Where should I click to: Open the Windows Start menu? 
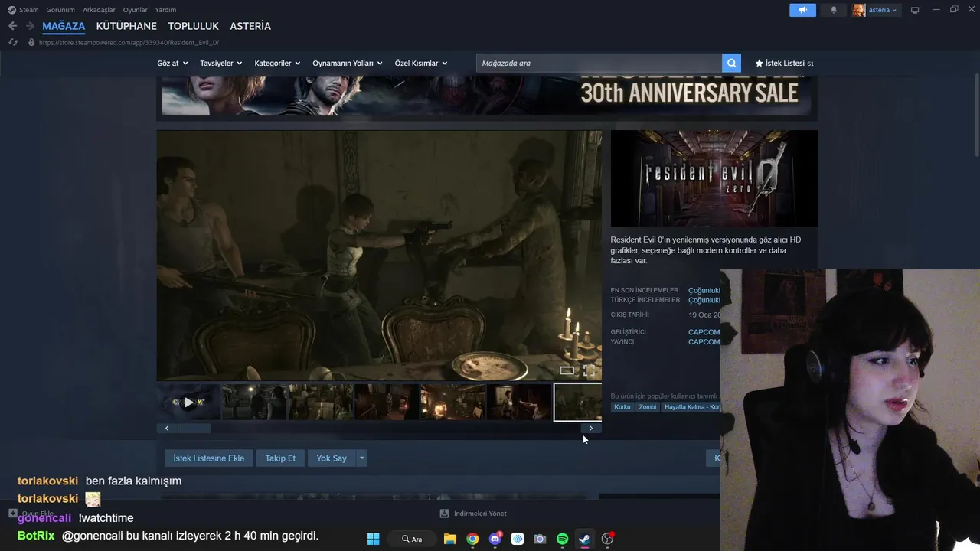pos(374,539)
